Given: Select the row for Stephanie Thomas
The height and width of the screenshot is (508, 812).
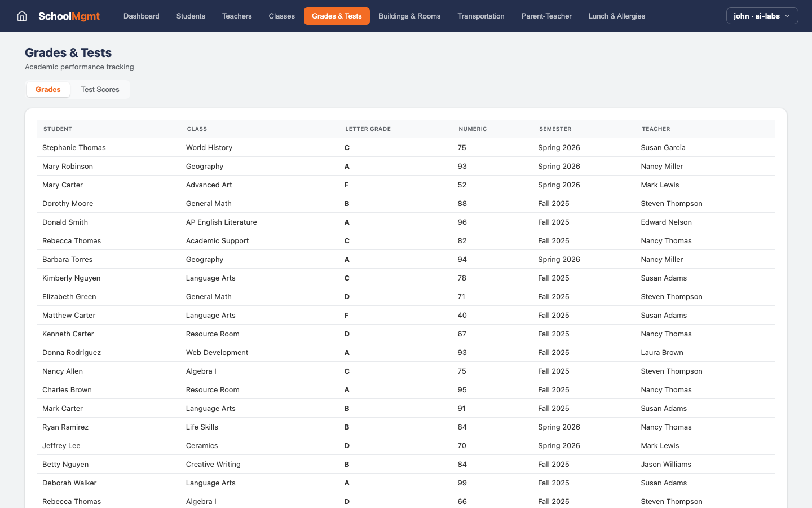Looking at the screenshot, I should pos(226,147).
